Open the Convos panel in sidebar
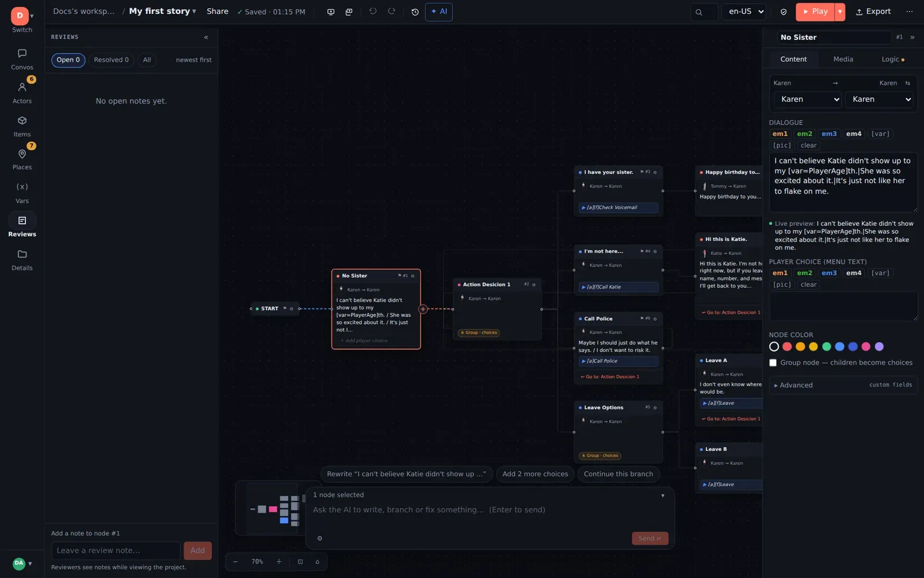Viewport: 924px width, 578px height. 22,59
